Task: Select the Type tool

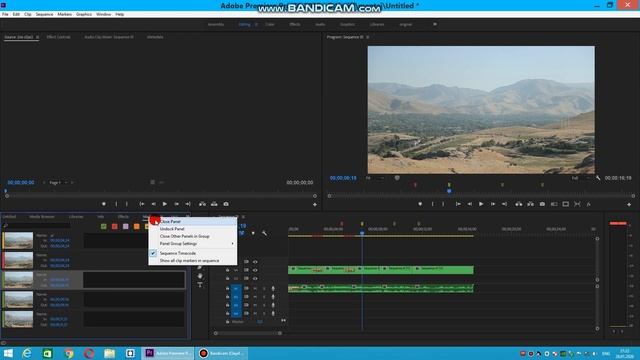Action: tap(200, 284)
